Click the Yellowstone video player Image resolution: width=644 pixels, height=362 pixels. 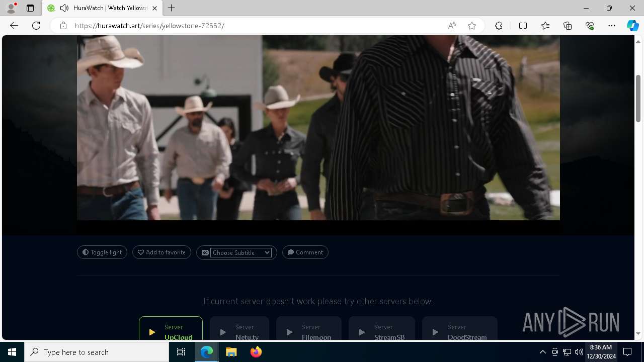pos(318,128)
